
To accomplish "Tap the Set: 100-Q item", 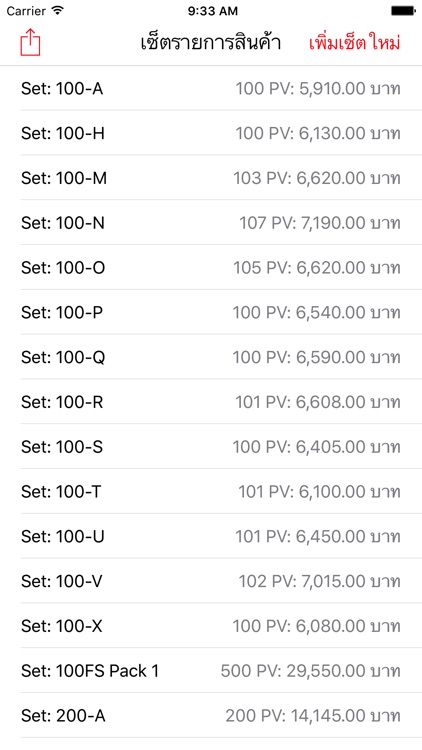I will point(211,357).
